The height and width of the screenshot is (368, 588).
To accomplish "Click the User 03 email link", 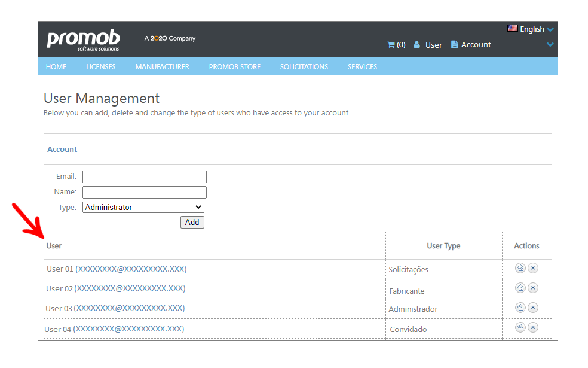I will (130, 308).
